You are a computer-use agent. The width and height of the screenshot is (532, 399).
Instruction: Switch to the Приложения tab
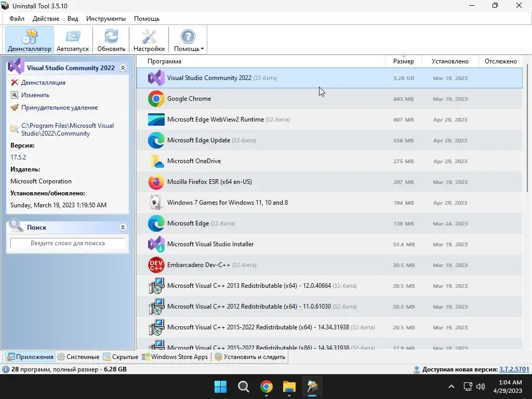coord(30,357)
